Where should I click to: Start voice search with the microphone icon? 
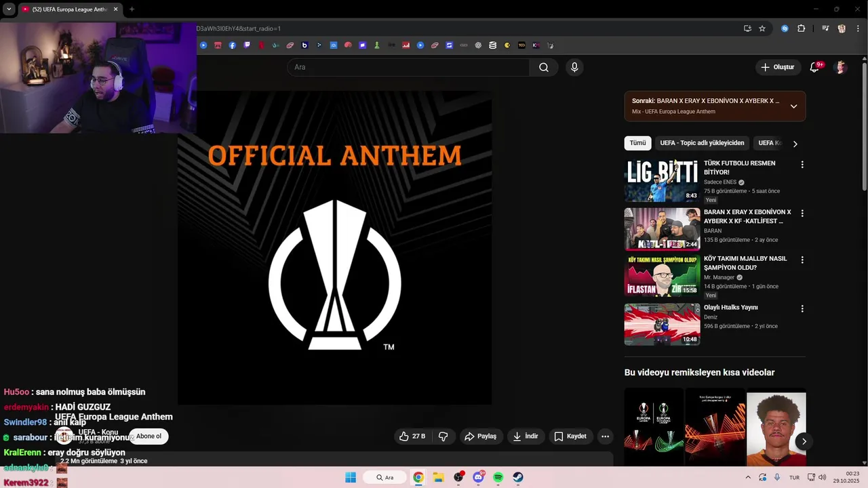574,67
